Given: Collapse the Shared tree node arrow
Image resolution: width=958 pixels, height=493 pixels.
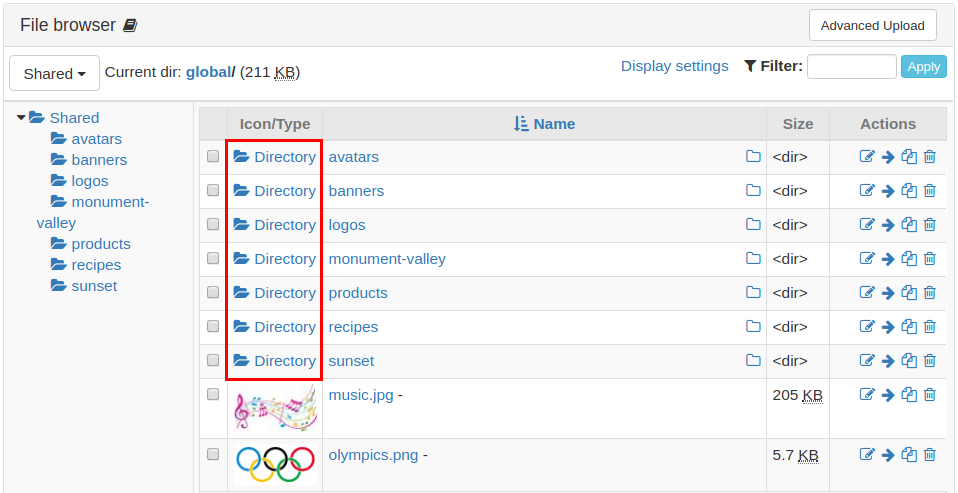Looking at the screenshot, I should pyautogui.click(x=21, y=117).
